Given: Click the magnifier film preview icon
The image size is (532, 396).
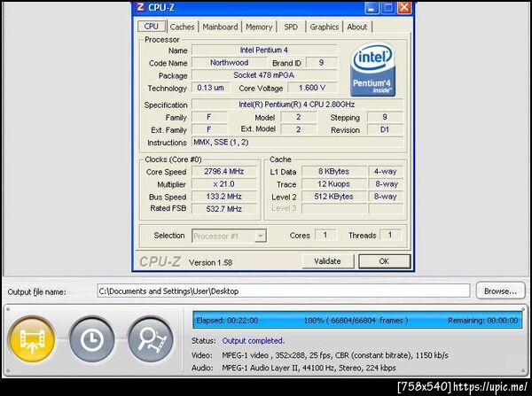Looking at the screenshot, I should pos(151,339).
